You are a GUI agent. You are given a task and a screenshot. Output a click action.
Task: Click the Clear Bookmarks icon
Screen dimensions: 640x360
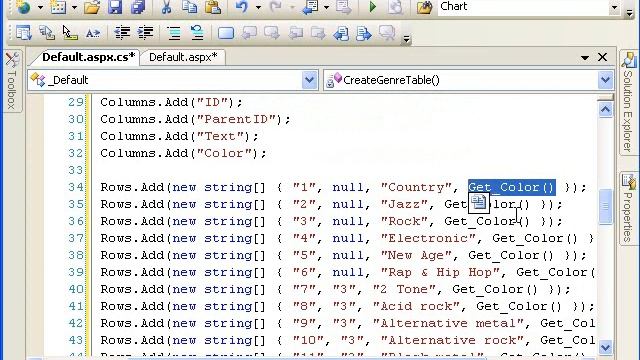click(387, 33)
